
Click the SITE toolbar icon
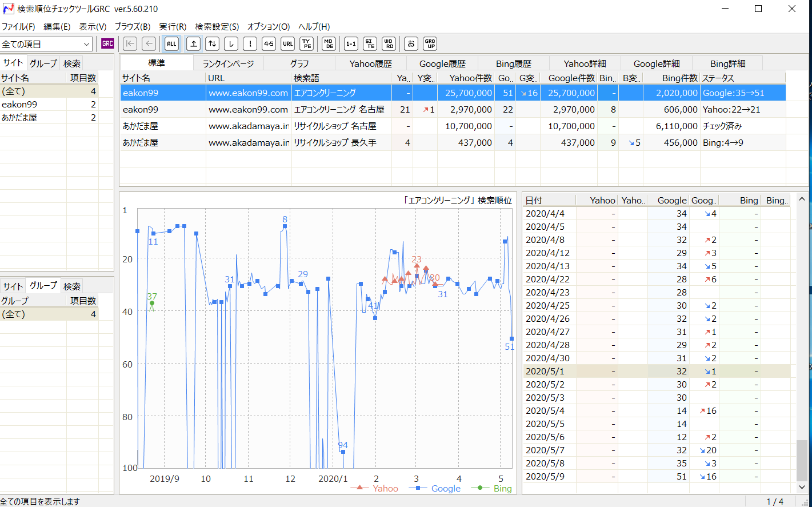(370, 43)
